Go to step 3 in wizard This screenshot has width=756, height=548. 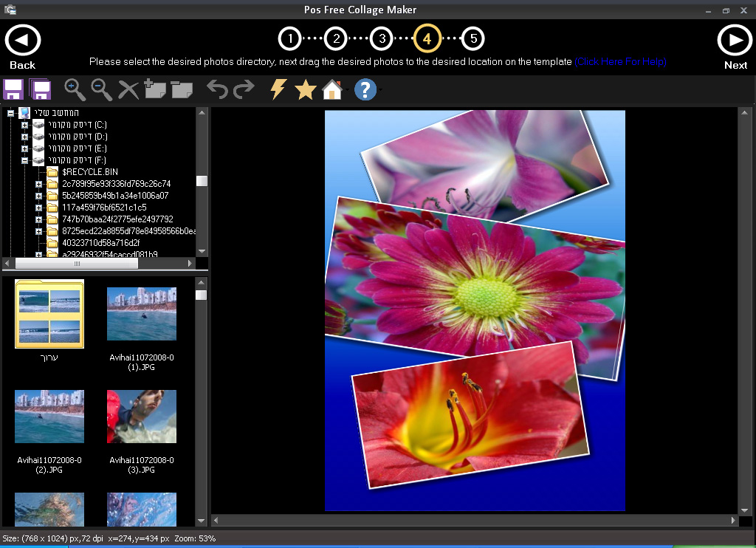(x=381, y=38)
